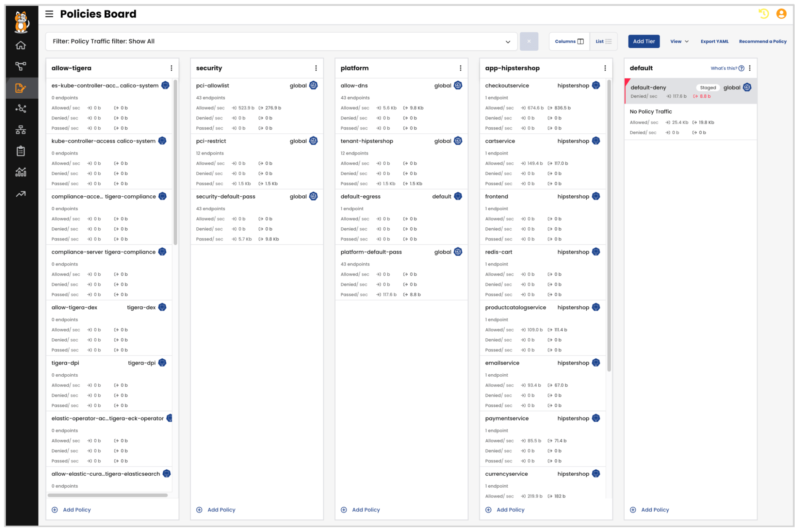Open the bar chart activity sidebar icon
This screenshot has width=799, height=532.
[x=21, y=172]
